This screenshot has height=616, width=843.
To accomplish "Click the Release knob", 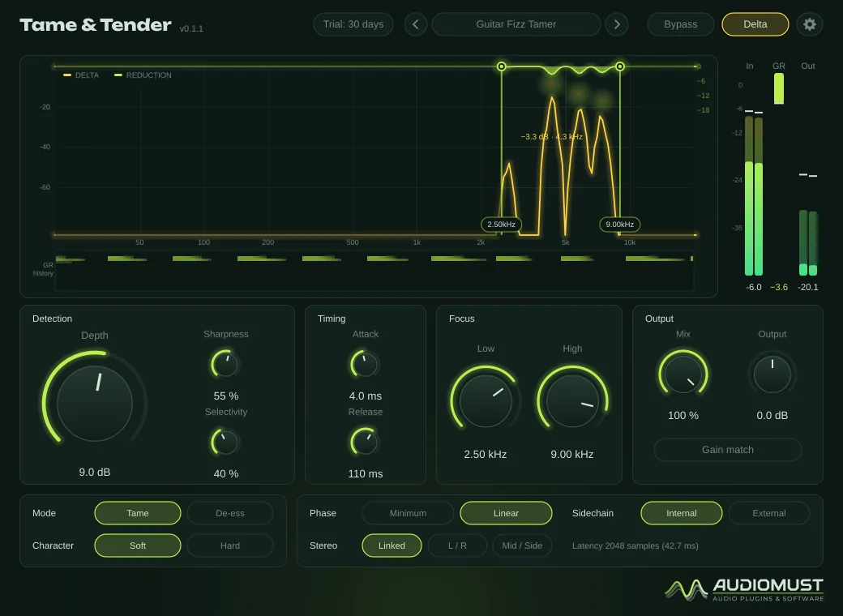I will 365,443.
